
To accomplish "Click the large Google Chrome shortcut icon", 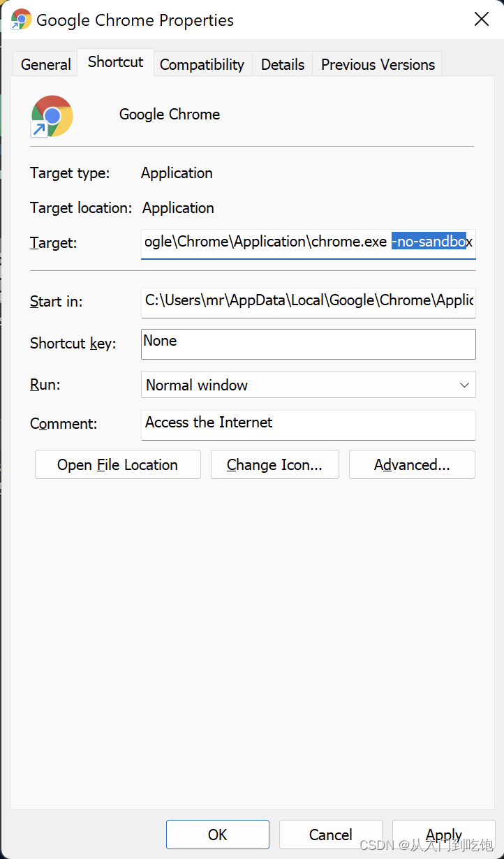I will coord(52,116).
